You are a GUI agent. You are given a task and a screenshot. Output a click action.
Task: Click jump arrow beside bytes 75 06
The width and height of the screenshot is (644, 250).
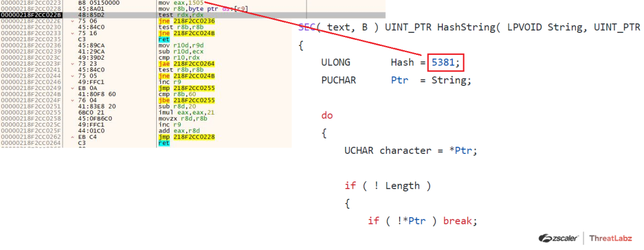pyautogui.click(x=73, y=21)
